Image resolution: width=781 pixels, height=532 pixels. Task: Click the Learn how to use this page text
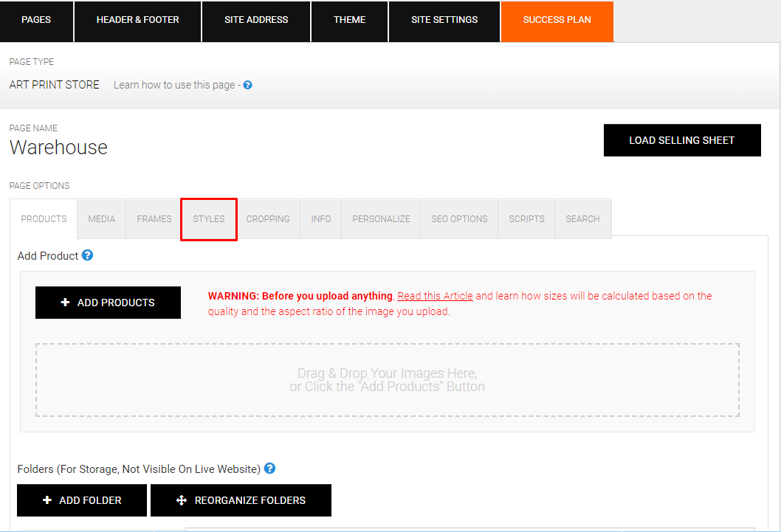click(x=174, y=85)
